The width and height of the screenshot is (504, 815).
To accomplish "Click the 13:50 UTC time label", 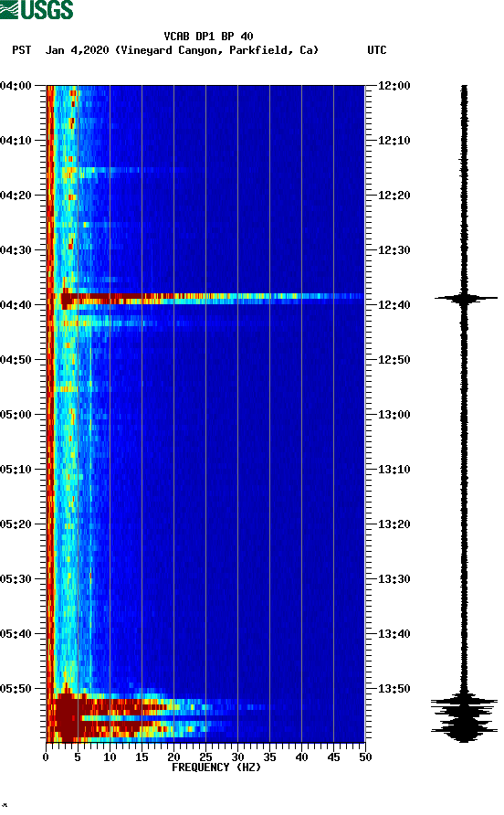I will [x=394, y=689].
